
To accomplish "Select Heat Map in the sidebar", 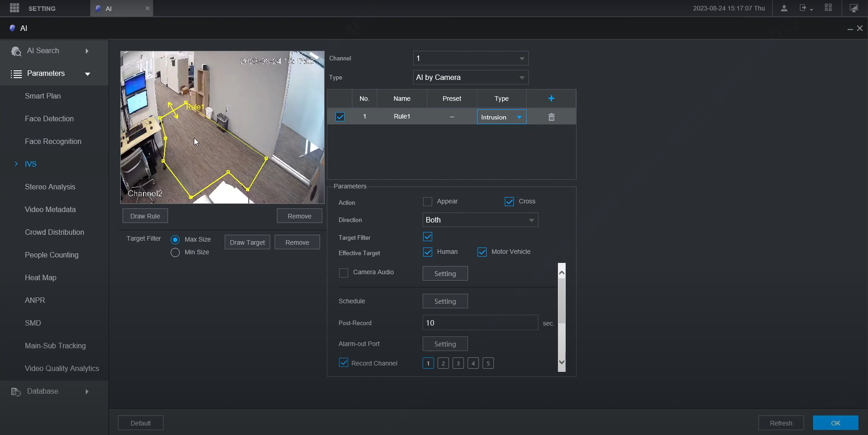I will pyautogui.click(x=40, y=277).
